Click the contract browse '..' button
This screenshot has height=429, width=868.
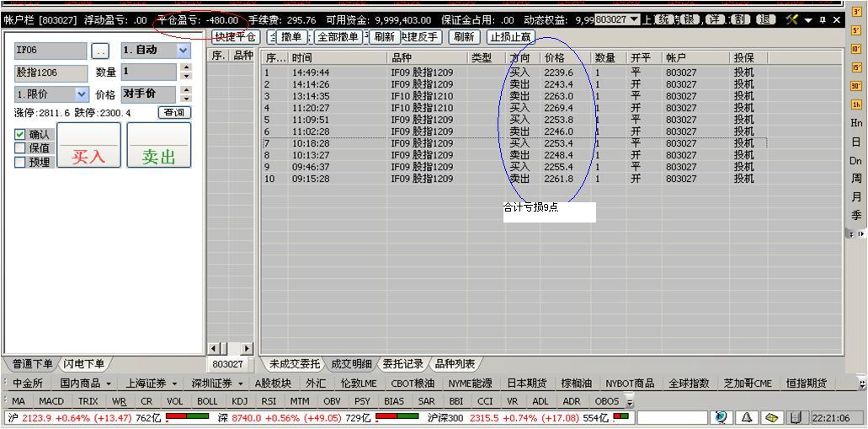(x=100, y=51)
